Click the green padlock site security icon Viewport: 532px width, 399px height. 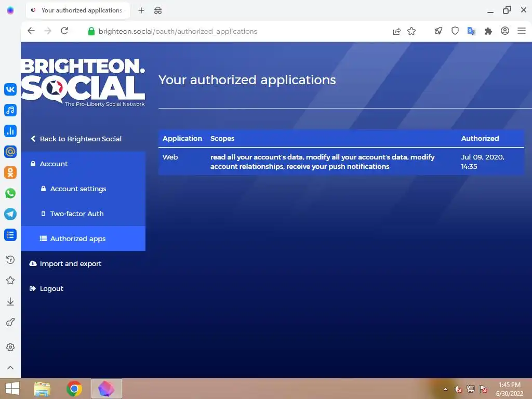click(91, 31)
